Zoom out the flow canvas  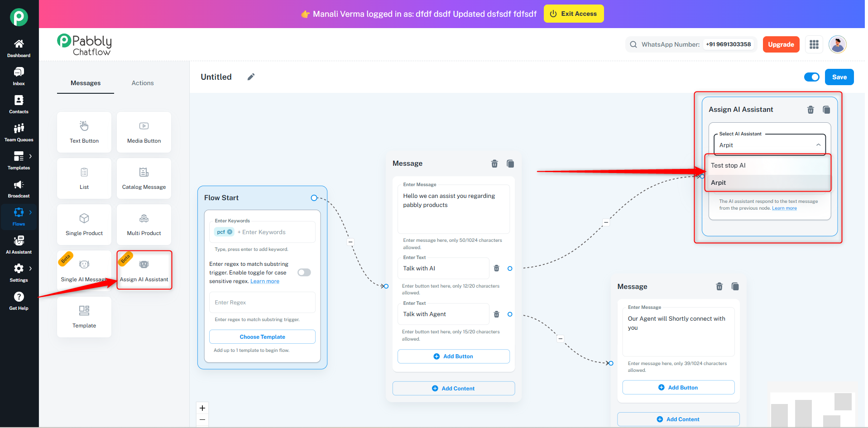click(202, 420)
